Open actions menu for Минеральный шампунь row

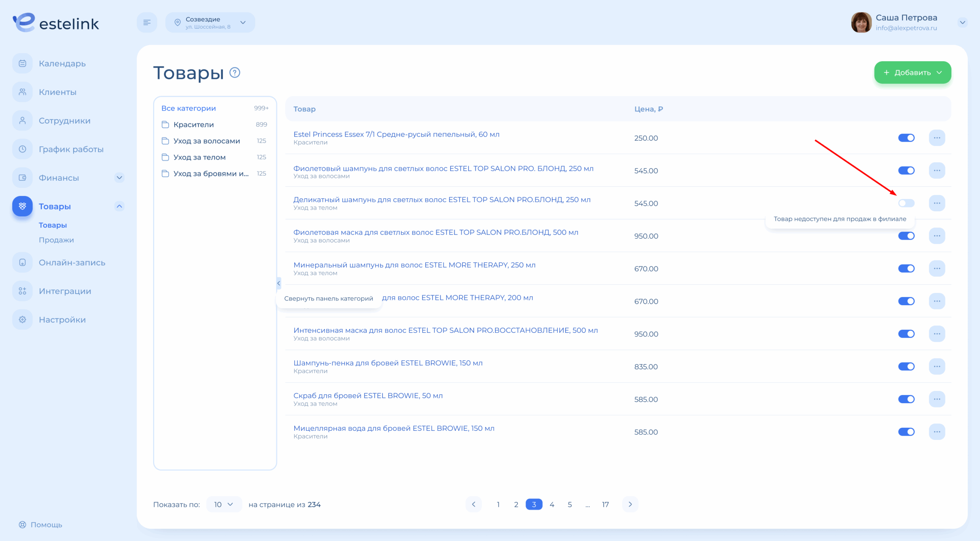point(937,268)
